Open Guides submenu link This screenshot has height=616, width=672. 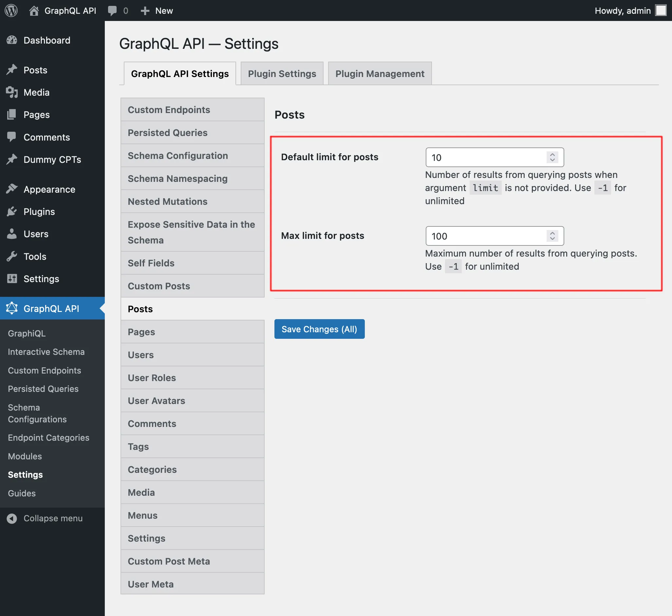22,493
